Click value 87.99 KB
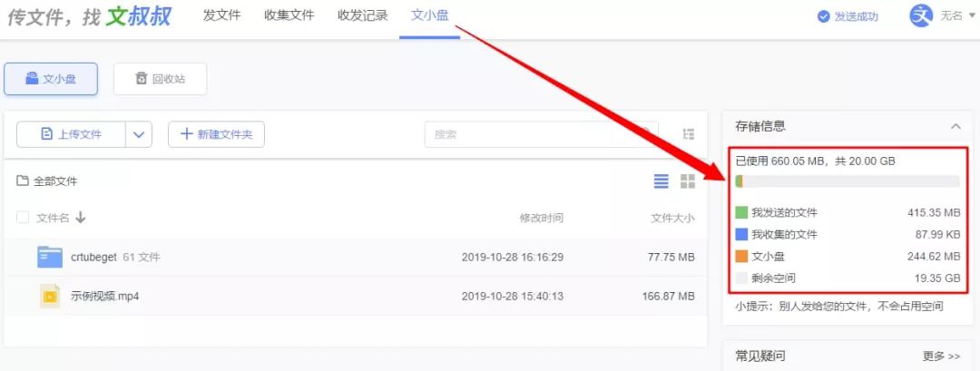980x371 pixels. [936, 235]
